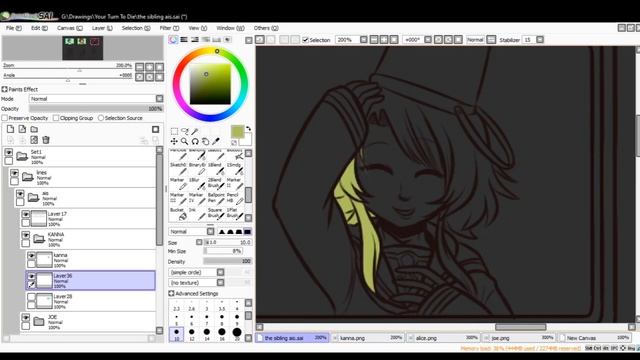Create a new normal layer
The width and height of the screenshot is (640, 360).
point(10,129)
